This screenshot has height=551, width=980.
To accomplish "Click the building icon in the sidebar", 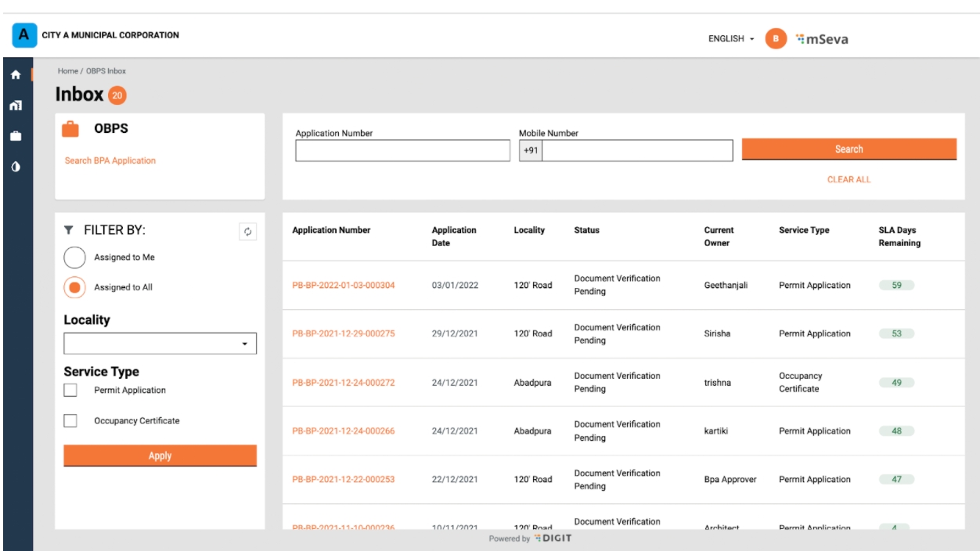I will point(16,106).
